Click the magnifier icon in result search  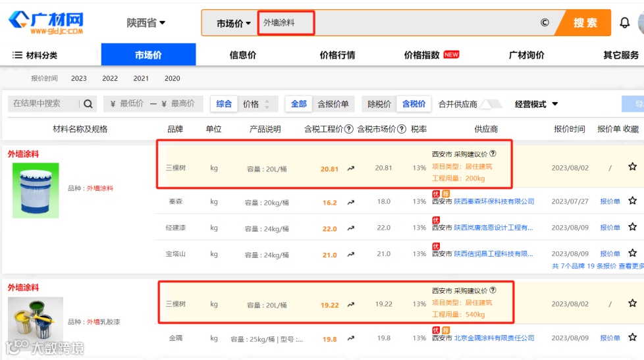point(88,104)
